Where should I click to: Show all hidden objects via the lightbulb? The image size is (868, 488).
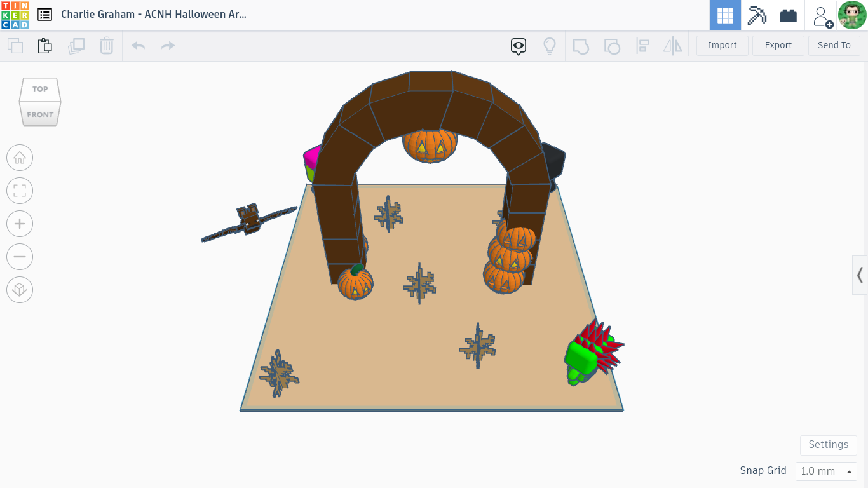click(x=549, y=46)
